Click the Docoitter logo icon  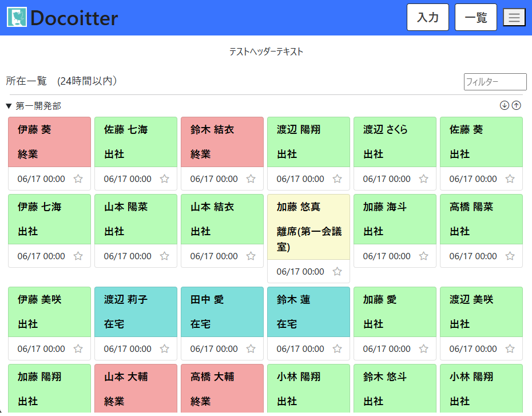tap(17, 17)
